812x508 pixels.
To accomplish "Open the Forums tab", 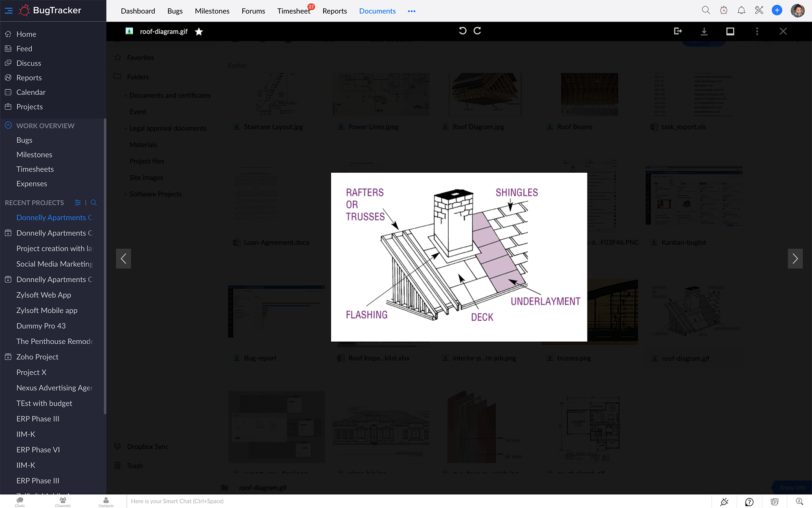I will click(253, 11).
